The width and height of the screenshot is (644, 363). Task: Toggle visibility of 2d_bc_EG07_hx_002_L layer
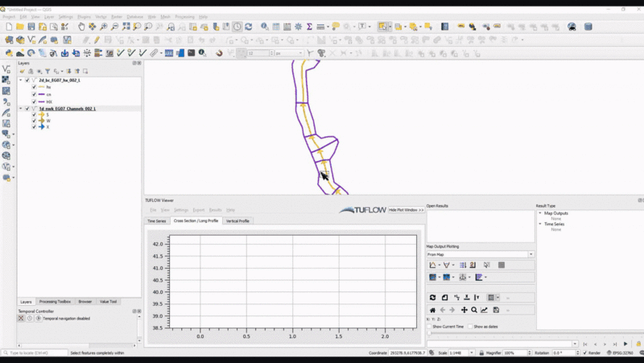tap(27, 80)
